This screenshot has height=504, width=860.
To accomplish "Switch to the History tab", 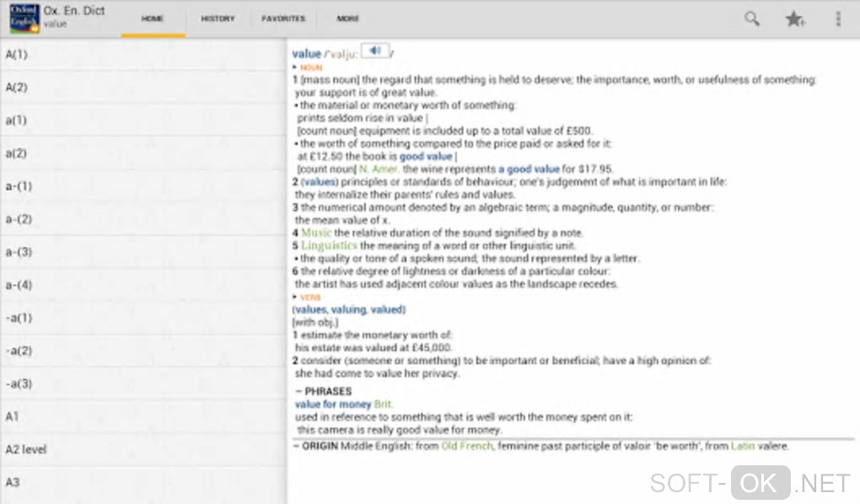I will tap(218, 19).
